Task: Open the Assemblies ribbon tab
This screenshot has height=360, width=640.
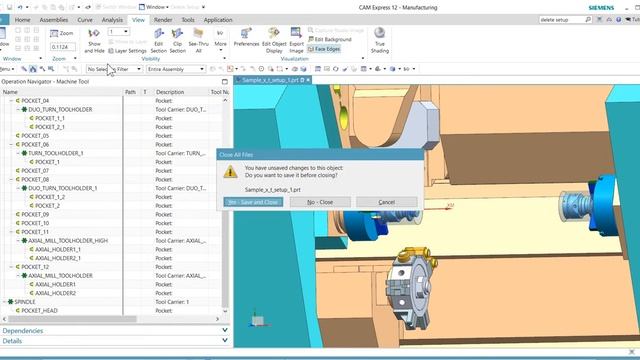Action: coord(53,20)
